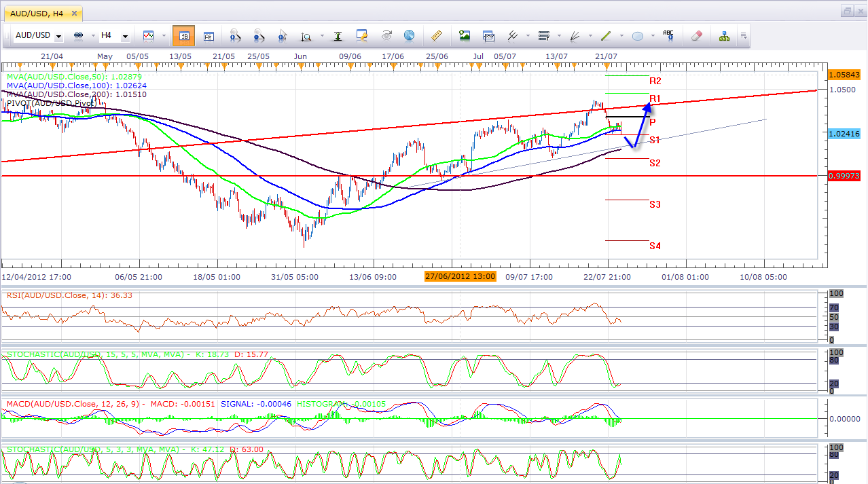Select the ellipse shape drawing tool
The image size is (868, 484).
point(638,35)
